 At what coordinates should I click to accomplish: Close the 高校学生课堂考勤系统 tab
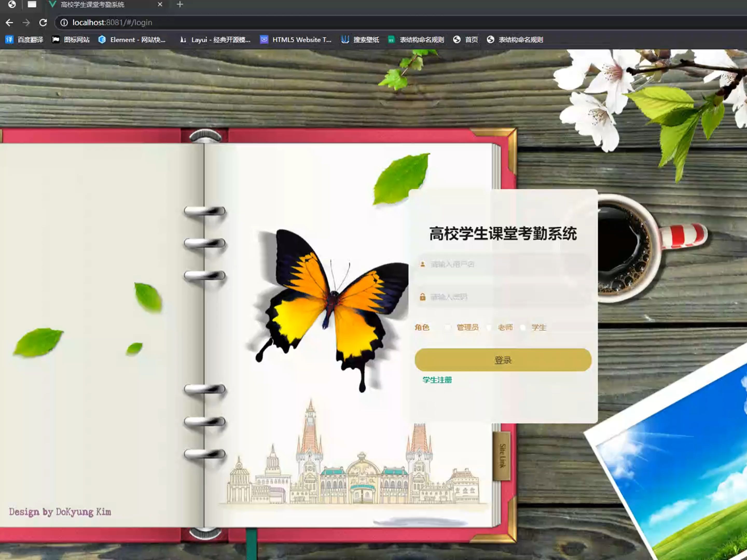pos(160,4)
